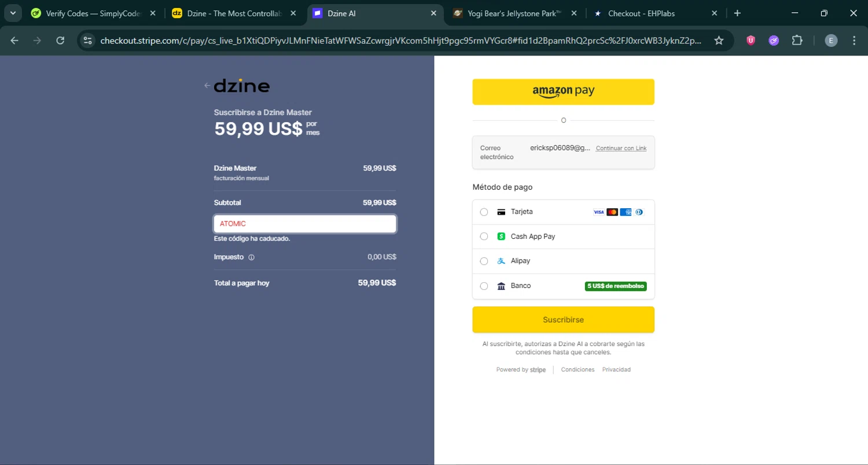Click the Visa card logo
Screen dimensions: 868x465
tap(599, 212)
